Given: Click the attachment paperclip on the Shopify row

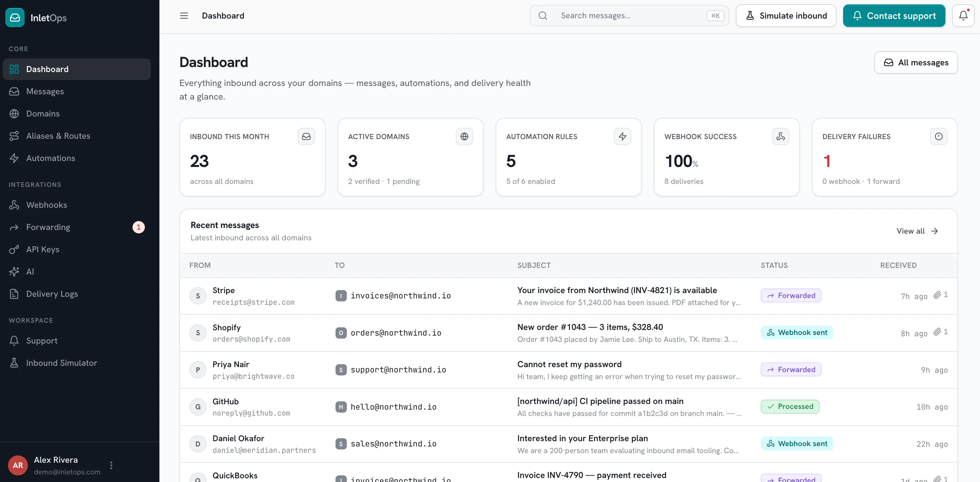Looking at the screenshot, I should tap(937, 332).
